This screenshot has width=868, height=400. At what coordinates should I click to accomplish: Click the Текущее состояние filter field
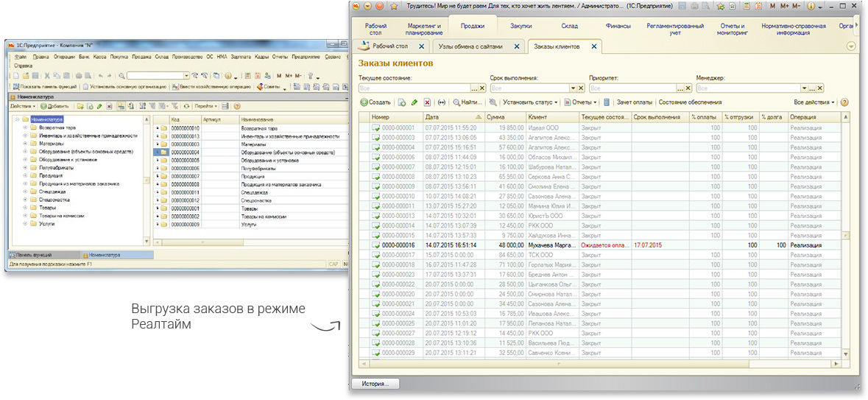tap(414, 88)
